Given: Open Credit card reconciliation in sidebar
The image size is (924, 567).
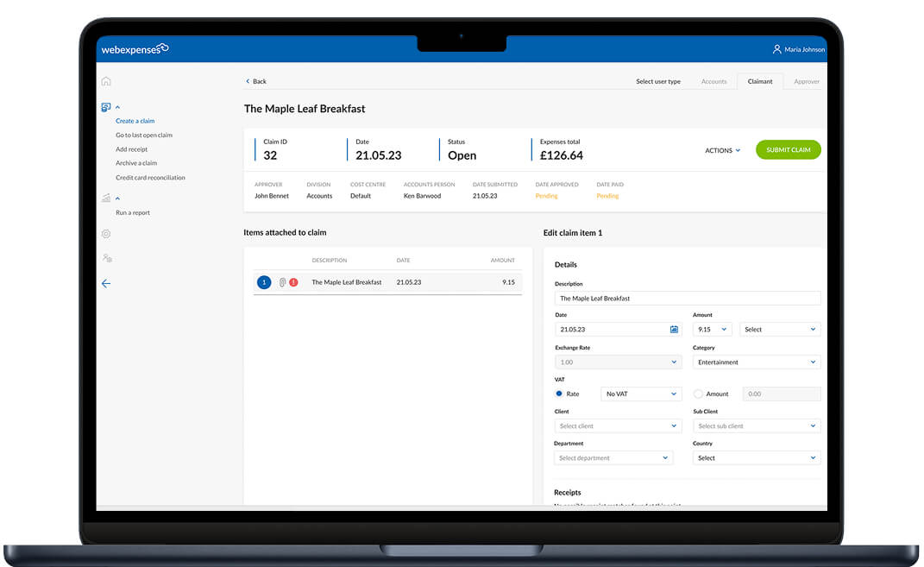Looking at the screenshot, I should click(150, 178).
